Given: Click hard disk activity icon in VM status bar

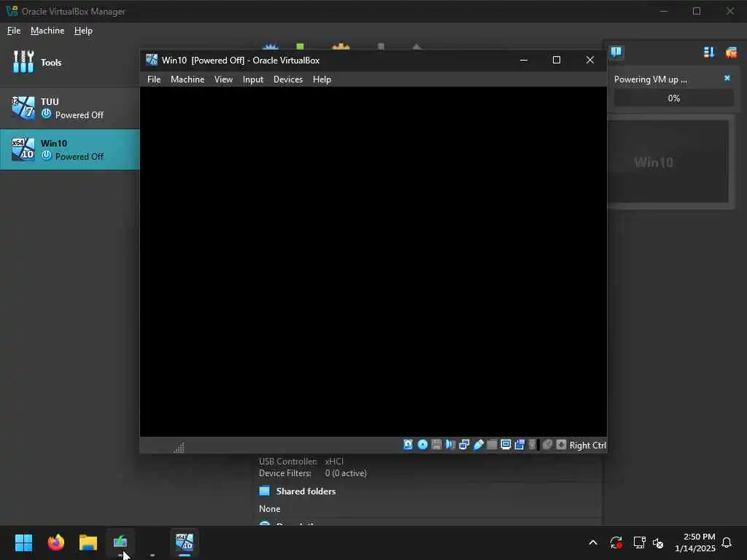Looking at the screenshot, I should click(409, 445).
